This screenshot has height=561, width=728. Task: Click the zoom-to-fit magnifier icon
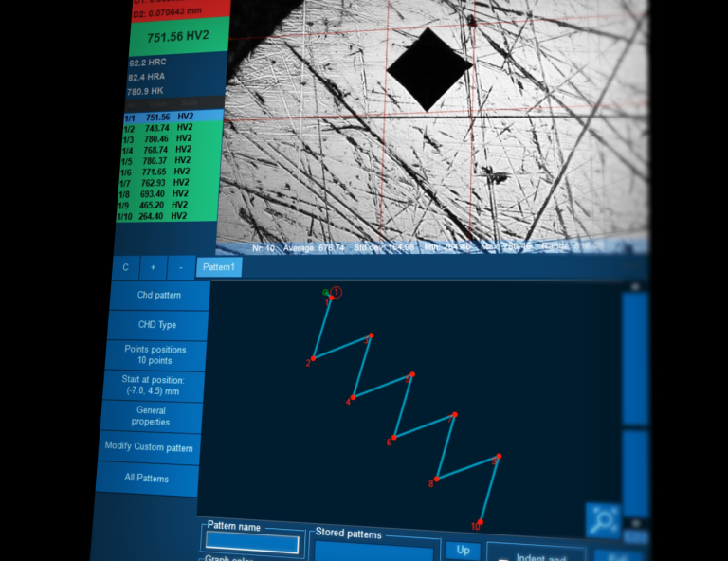(603, 520)
